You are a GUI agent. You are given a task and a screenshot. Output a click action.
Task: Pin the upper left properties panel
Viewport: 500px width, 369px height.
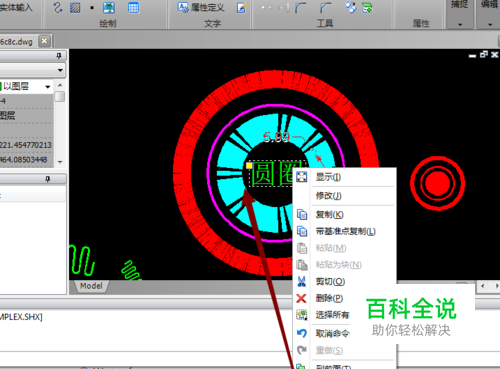point(59,55)
